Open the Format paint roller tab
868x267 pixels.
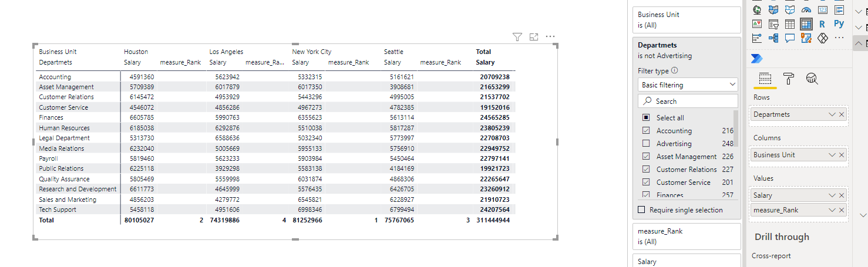(x=789, y=79)
